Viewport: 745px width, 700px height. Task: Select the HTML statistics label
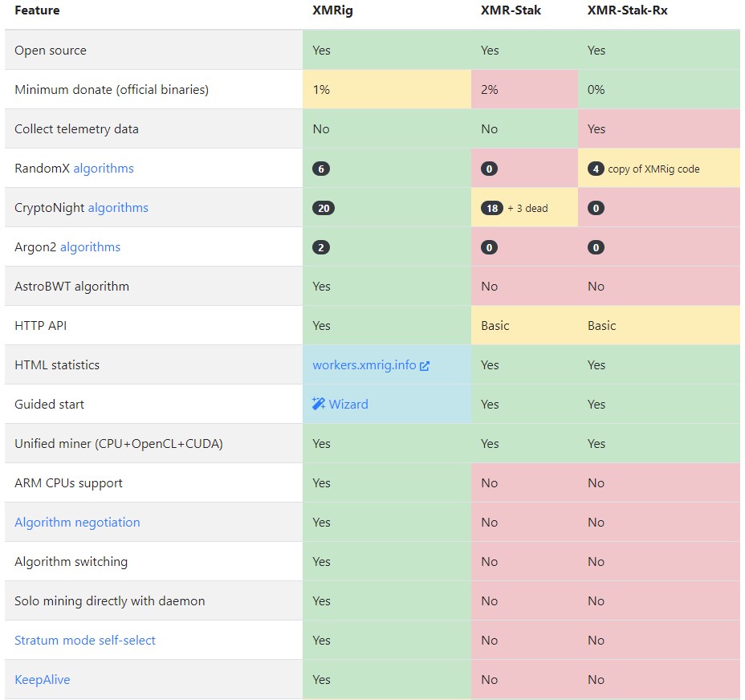57,365
